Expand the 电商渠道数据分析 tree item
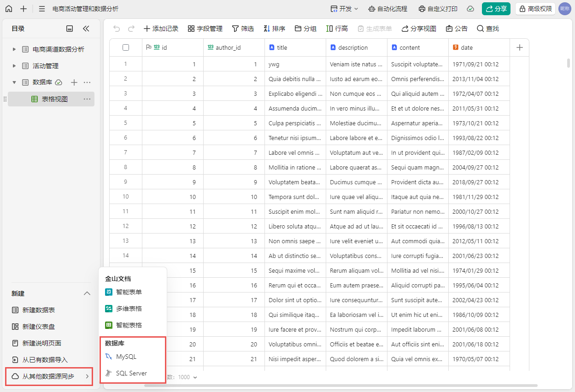The height and width of the screenshot is (392, 575). pos(14,49)
